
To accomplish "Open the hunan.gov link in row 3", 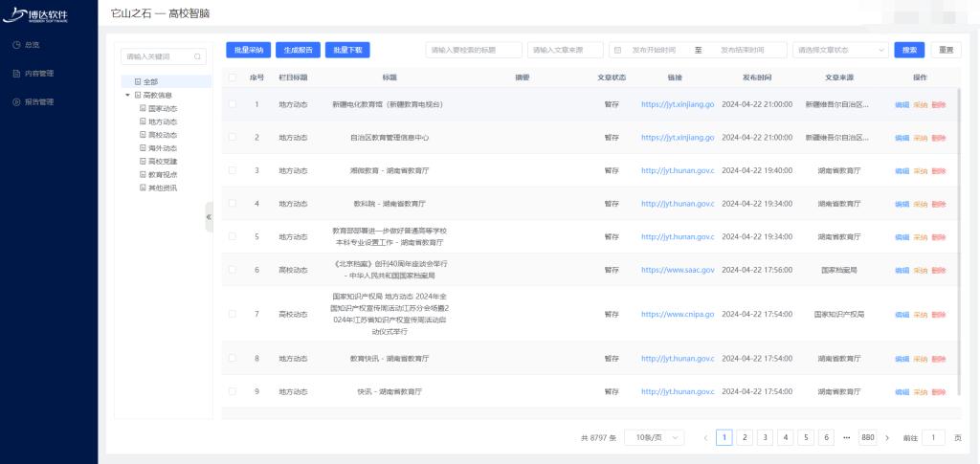I will 678,170.
